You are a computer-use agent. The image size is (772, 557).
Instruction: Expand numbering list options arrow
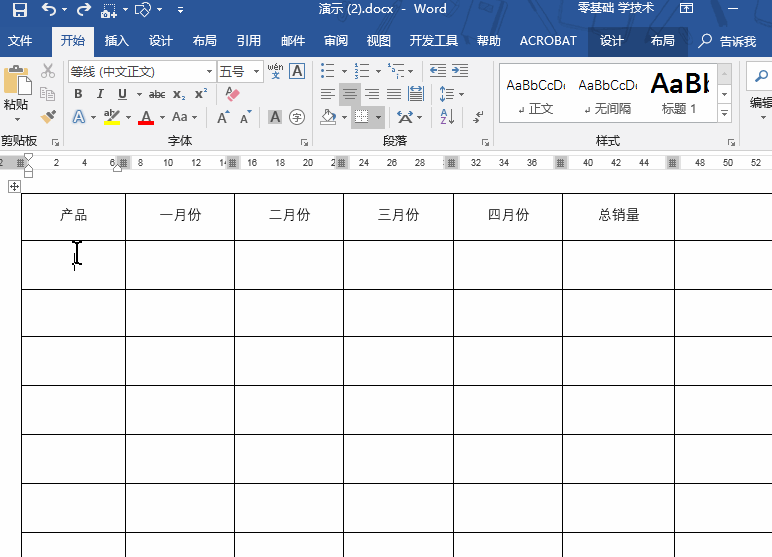click(x=378, y=71)
